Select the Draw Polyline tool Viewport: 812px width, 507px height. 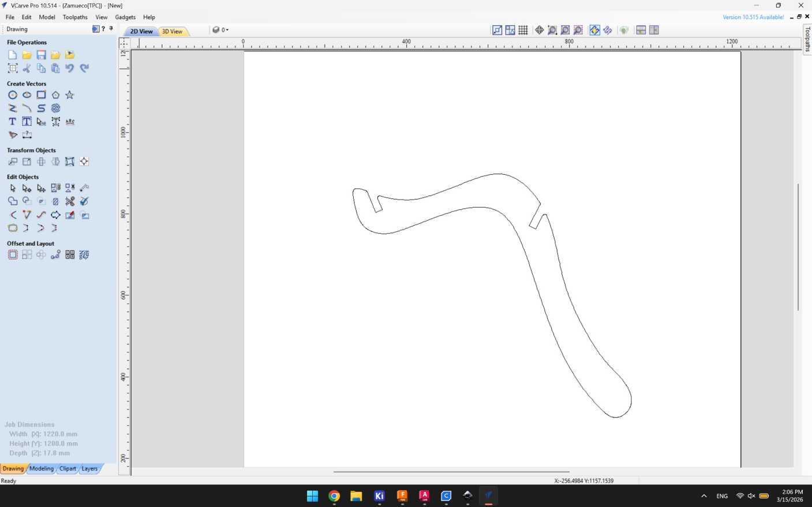(12, 108)
